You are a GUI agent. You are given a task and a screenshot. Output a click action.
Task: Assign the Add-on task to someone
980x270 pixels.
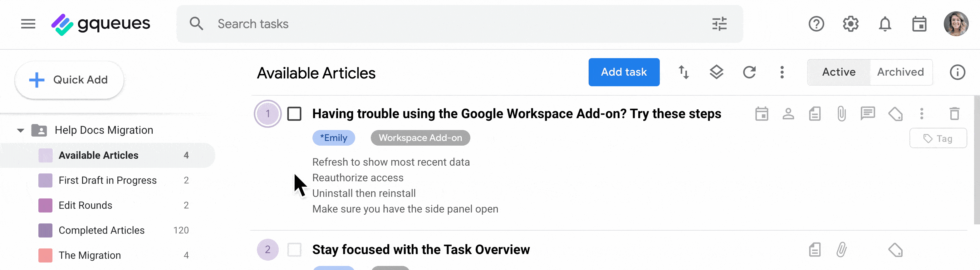tap(788, 113)
